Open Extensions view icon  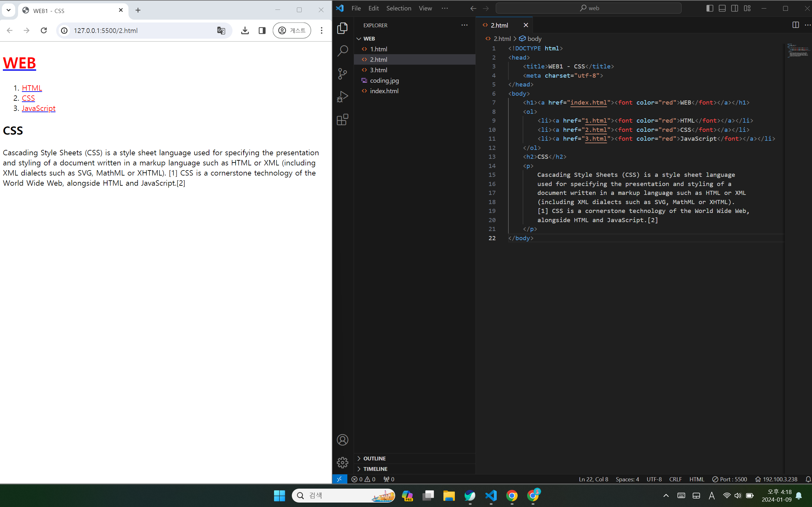tap(342, 120)
